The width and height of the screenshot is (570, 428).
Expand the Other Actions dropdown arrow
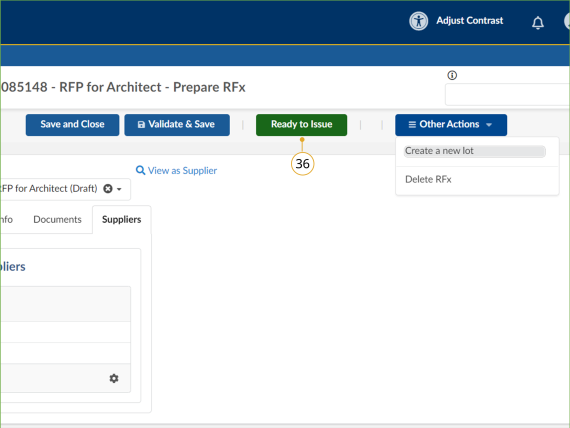point(489,125)
